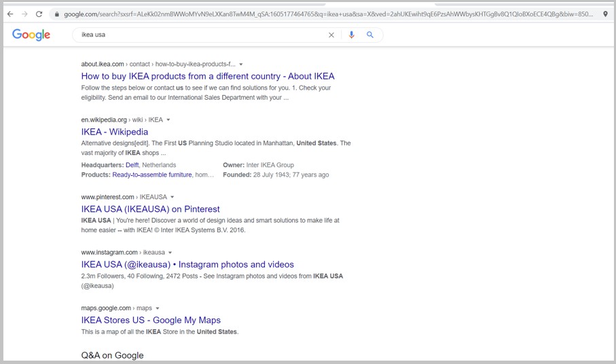
Task: Open 'IKEA USA (IKEAUSA) on Pinterest' result
Action: 151,209
